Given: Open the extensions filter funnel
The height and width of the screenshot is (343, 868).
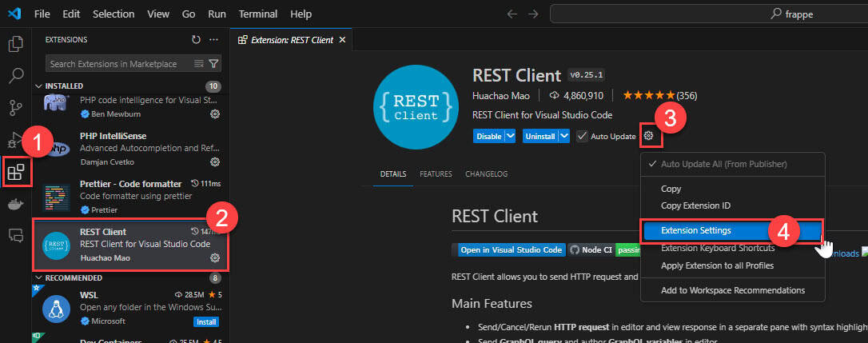Looking at the screenshot, I should click(213, 64).
